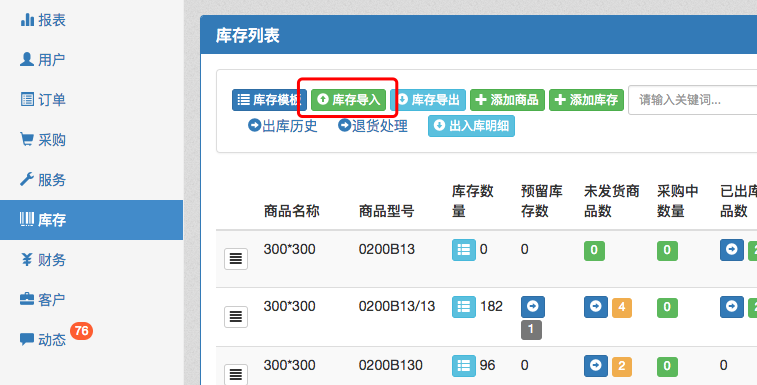Click orange unshipped badge 4
Image resolution: width=757 pixels, height=385 pixels.
(622, 308)
